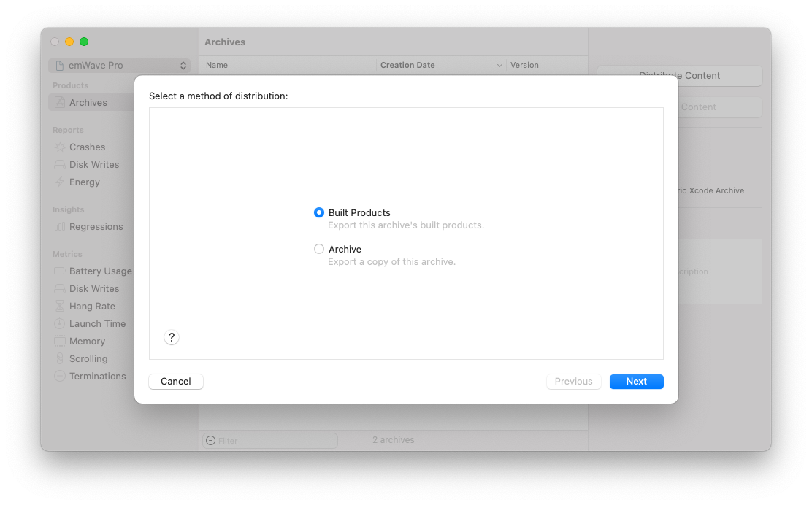Open the Crashes report
812x505 pixels.
pyautogui.click(x=87, y=147)
